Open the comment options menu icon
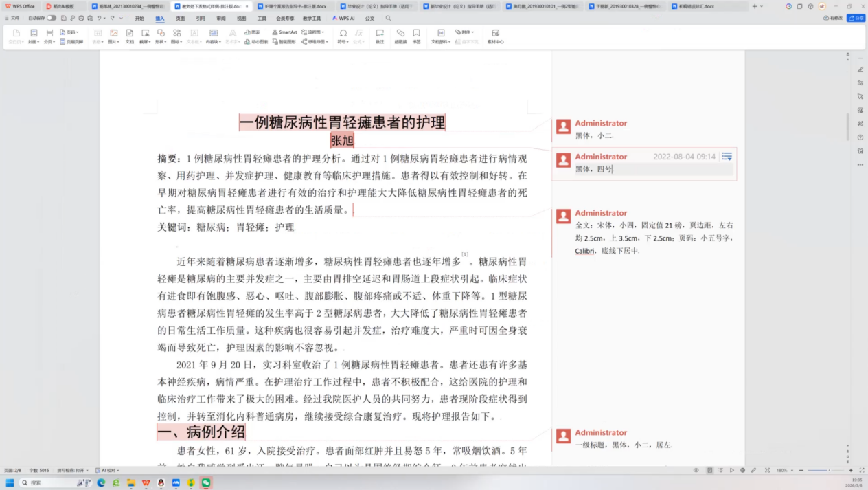Screen dimensions: 868x490 point(727,157)
